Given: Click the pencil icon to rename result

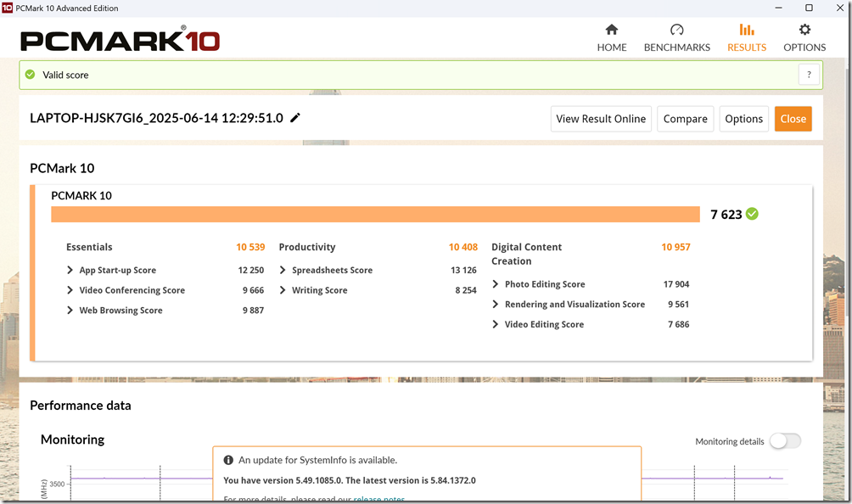Looking at the screenshot, I should click(295, 118).
